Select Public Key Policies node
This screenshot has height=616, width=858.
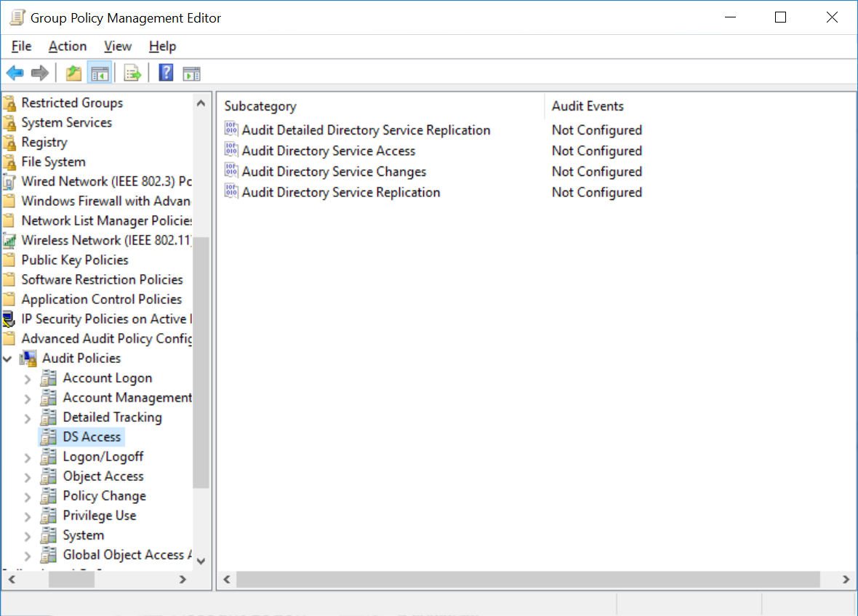click(x=75, y=260)
